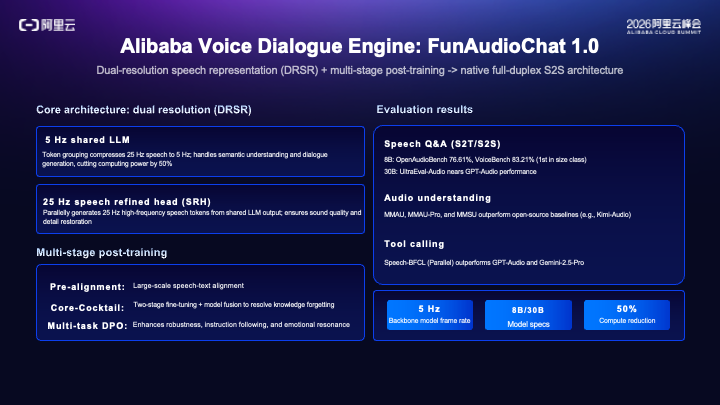Image resolution: width=720 pixels, height=405 pixels.
Task: Click the Alibaba Cloud logo icon
Action: pyautogui.click(x=47, y=25)
